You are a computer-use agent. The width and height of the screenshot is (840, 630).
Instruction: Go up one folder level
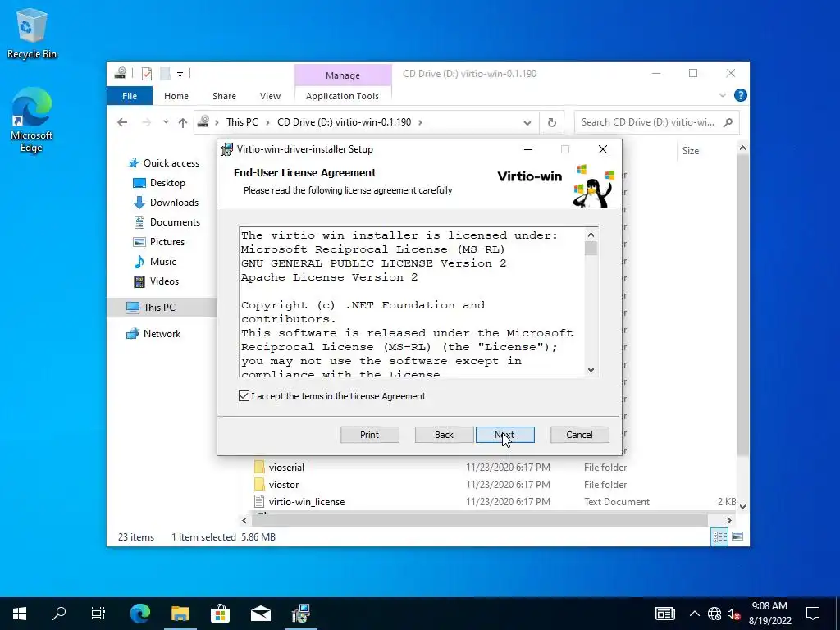(183, 122)
